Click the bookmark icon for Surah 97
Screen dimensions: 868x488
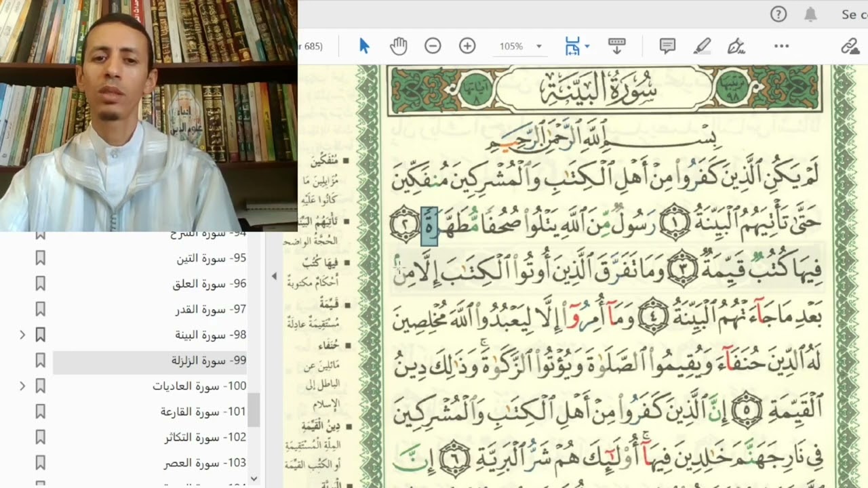[x=40, y=309]
